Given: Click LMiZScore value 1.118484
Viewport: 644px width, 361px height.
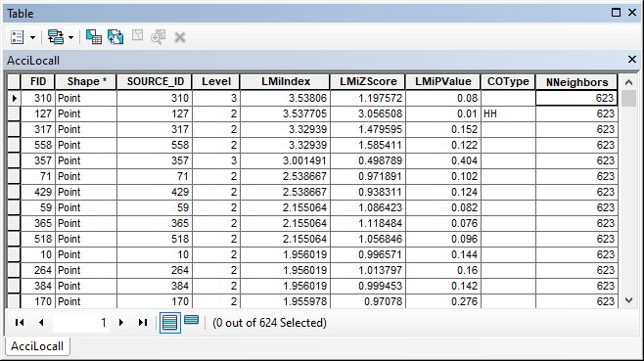Looking at the screenshot, I should [x=368, y=223].
